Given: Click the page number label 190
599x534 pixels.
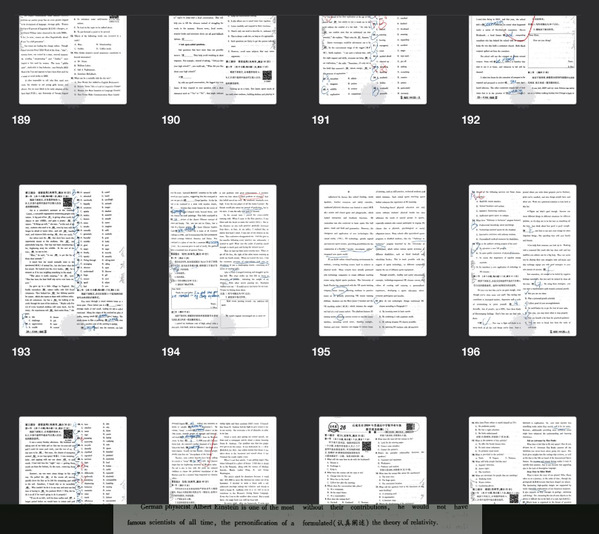Looking at the screenshot, I should pos(171,120).
